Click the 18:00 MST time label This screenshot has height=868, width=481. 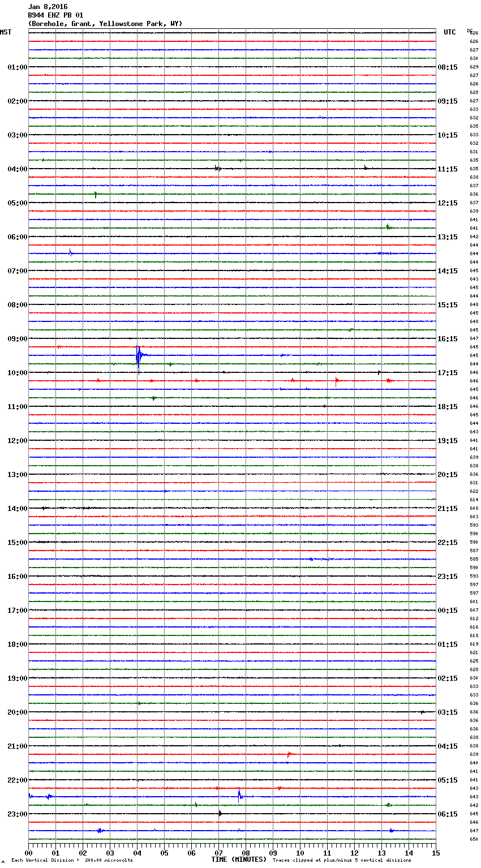(x=18, y=644)
